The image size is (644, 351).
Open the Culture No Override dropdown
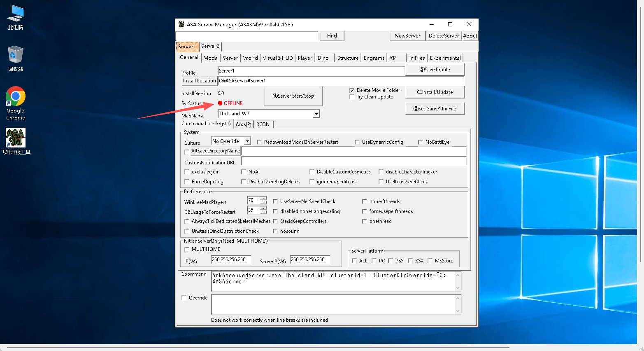247,141
